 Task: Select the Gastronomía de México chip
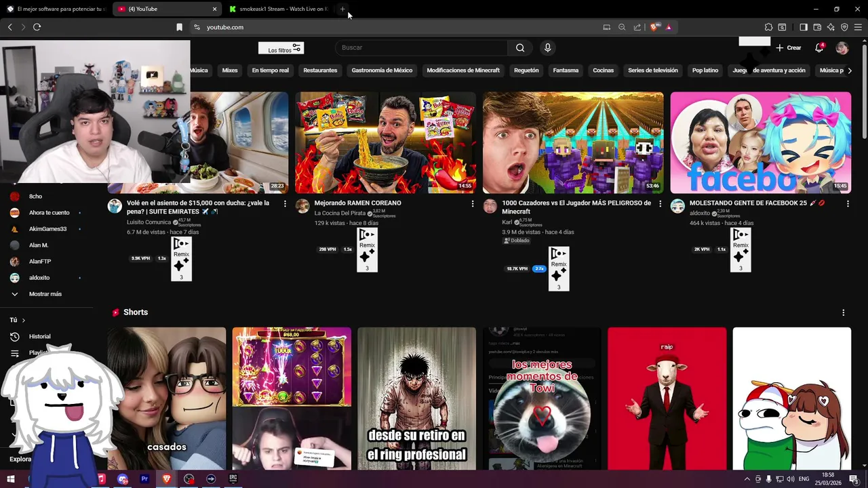pos(382,70)
